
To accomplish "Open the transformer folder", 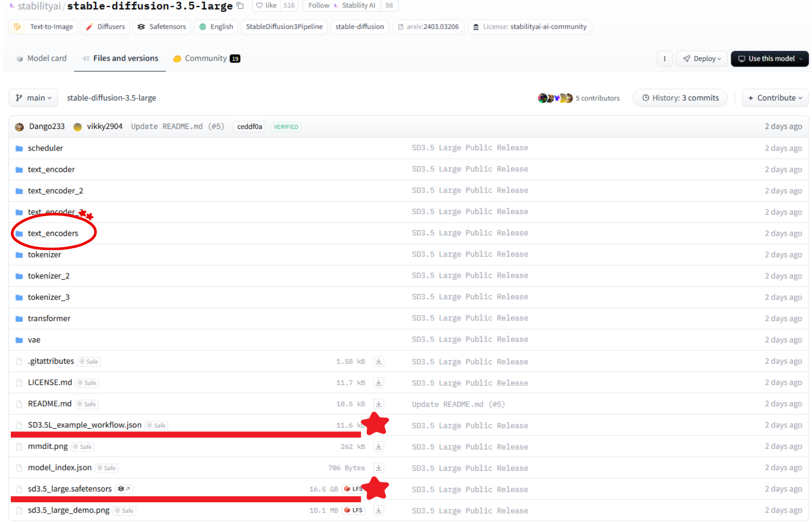I will tap(49, 318).
